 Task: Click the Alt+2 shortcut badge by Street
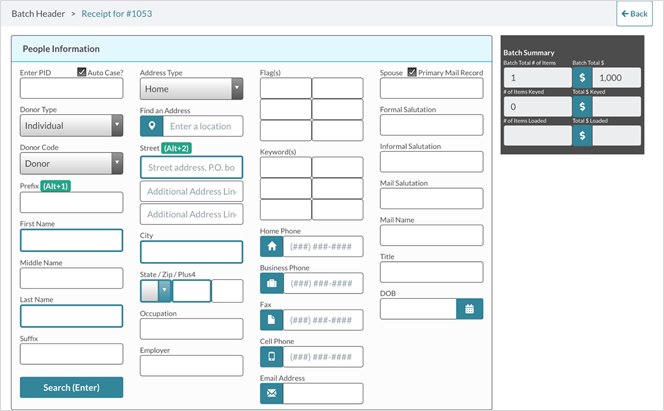pyautogui.click(x=177, y=148)
